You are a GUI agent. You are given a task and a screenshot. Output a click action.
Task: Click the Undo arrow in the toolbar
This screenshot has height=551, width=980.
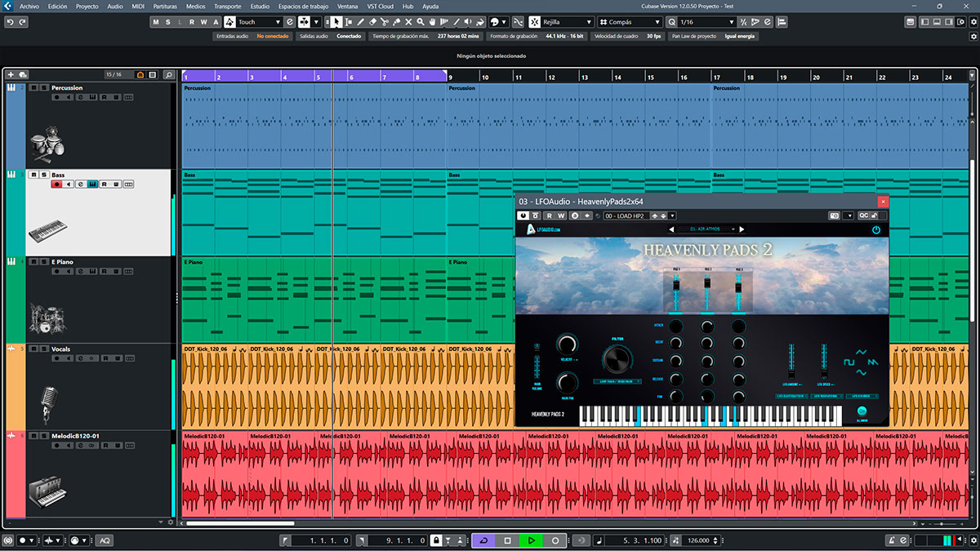pyautogui.click(x=11, y=22)
